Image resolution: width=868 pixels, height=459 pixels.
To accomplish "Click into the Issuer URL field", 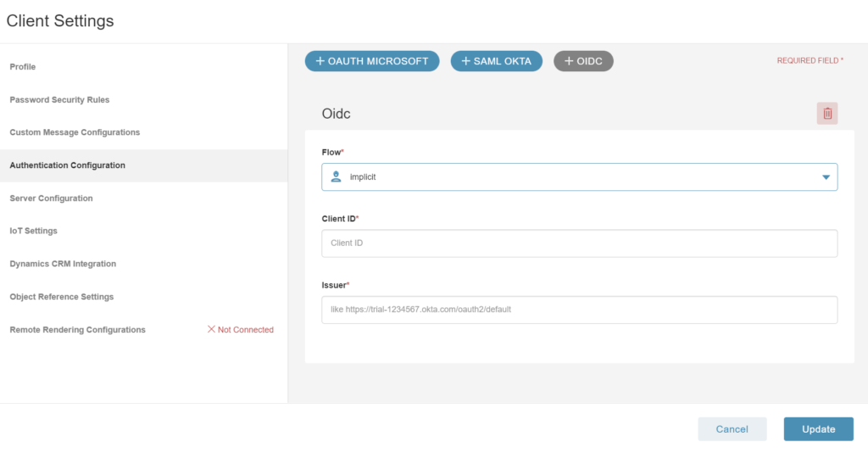I will 579,310.
